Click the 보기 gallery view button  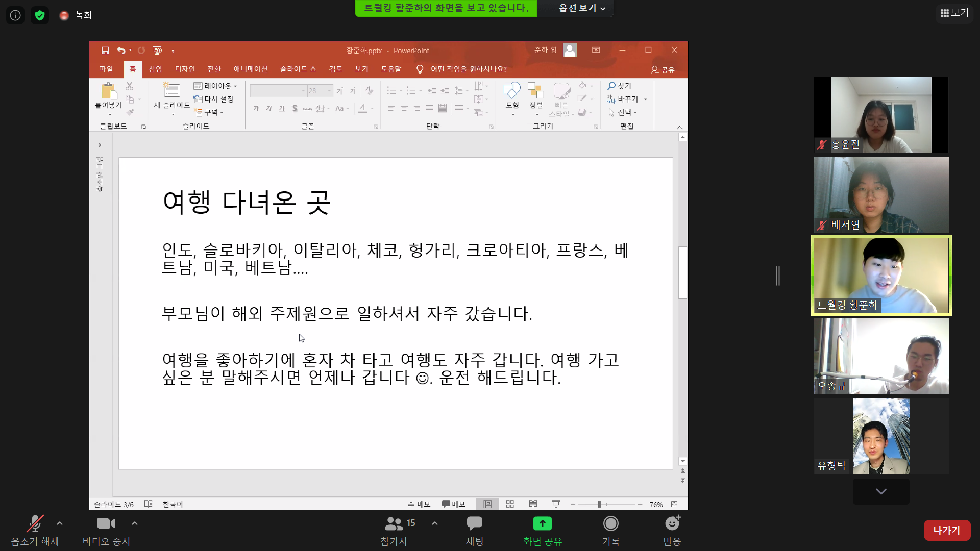[954, 13]
